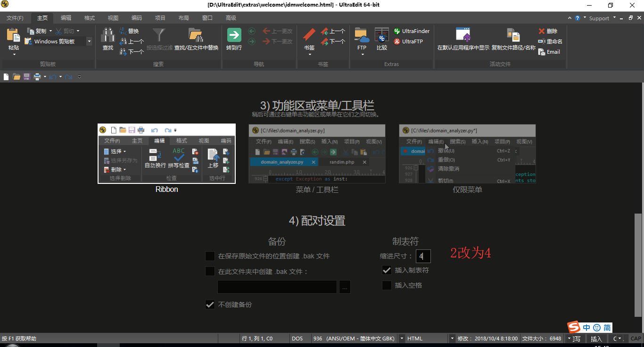Image resolution: width=644 pixels, height=347 pixels.
Task: Click Open folder icon in quick access toolbar
Action: coord(17,76)
